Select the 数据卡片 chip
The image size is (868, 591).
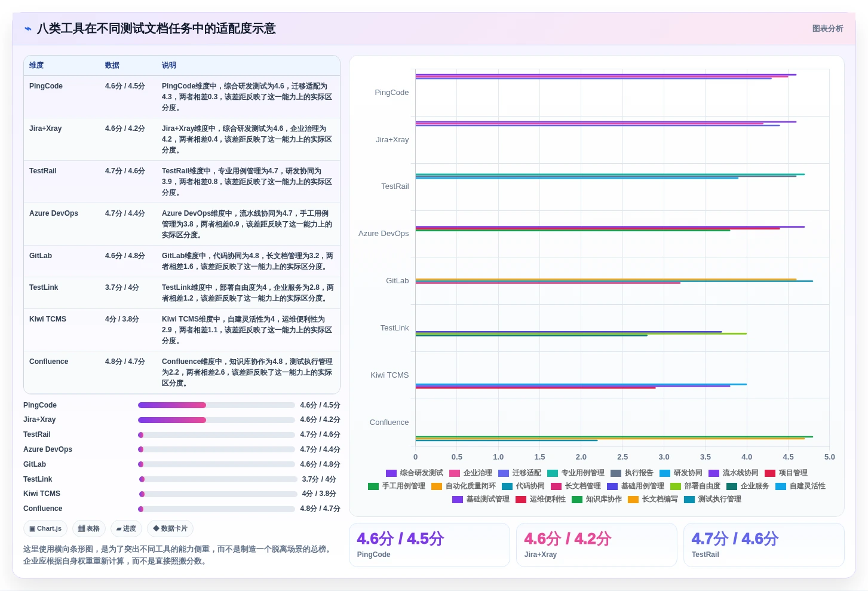(170, 529)
